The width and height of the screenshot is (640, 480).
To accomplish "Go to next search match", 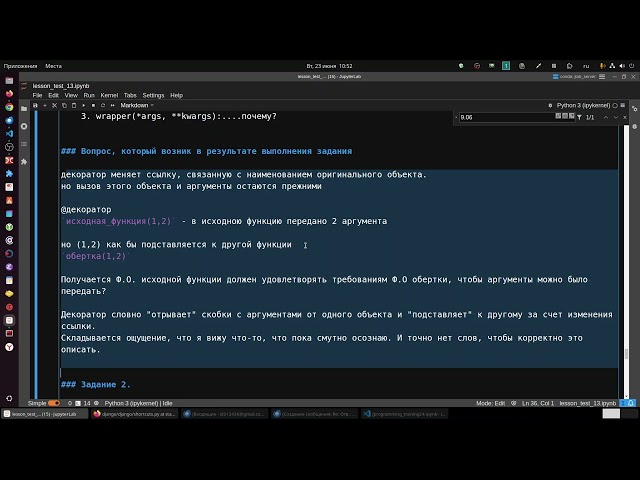I will click(x=616, y=117).
